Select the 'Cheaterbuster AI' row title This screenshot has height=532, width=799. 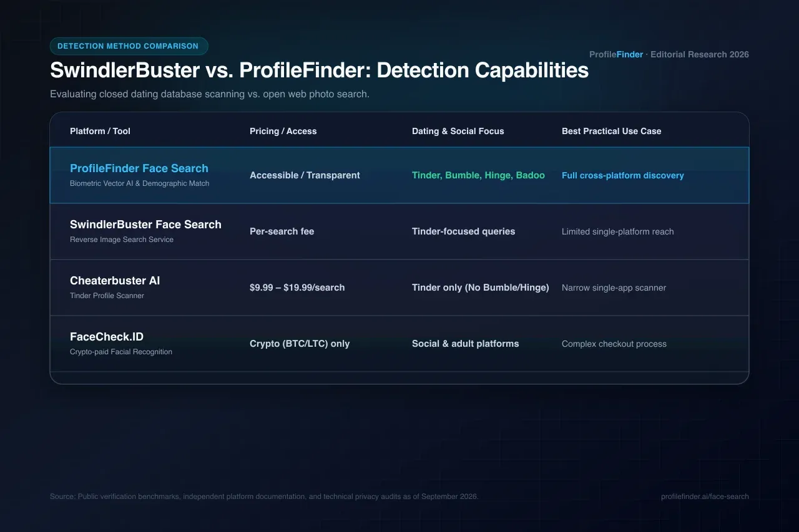[x=115, y=281]
